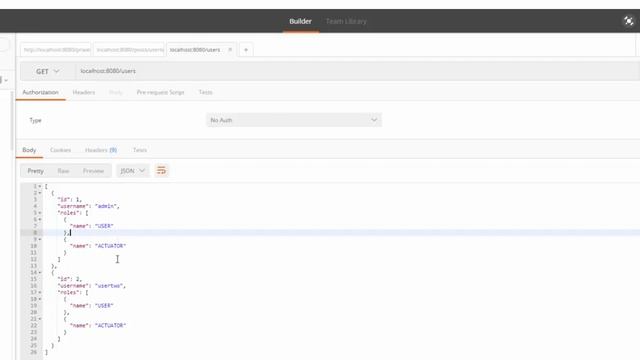Click the "usertwo" username value
Image resolution: width=640 pixels, height=360 pixels.
[x=109, y=286]
